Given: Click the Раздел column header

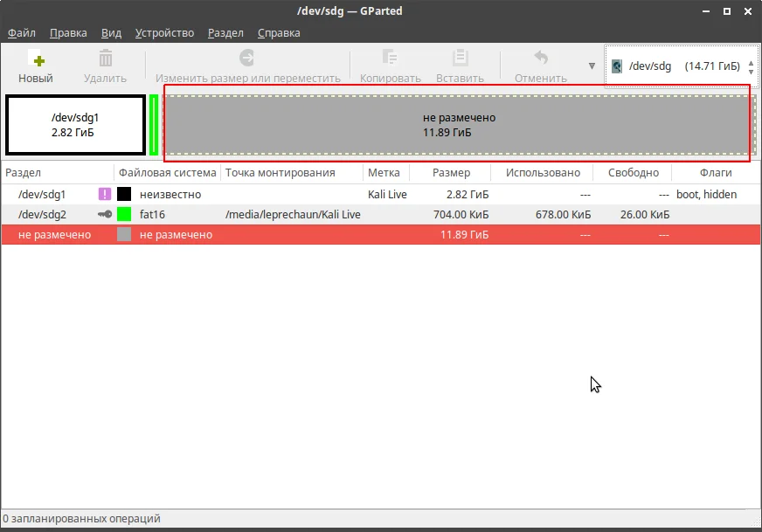Looking at the screenshot, I should click(58, 172).
